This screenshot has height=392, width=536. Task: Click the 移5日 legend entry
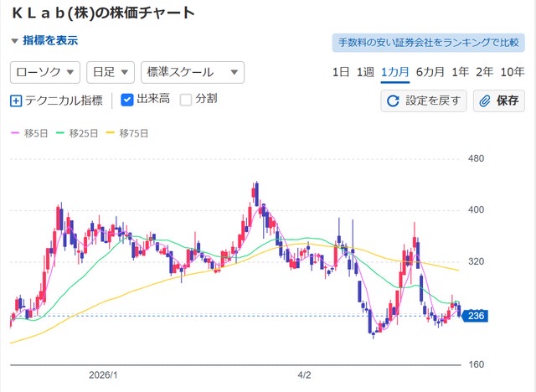(x=29, y=133)
